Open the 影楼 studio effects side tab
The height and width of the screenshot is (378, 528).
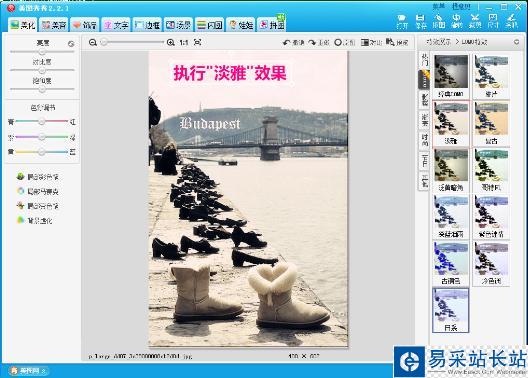(425, 100)
